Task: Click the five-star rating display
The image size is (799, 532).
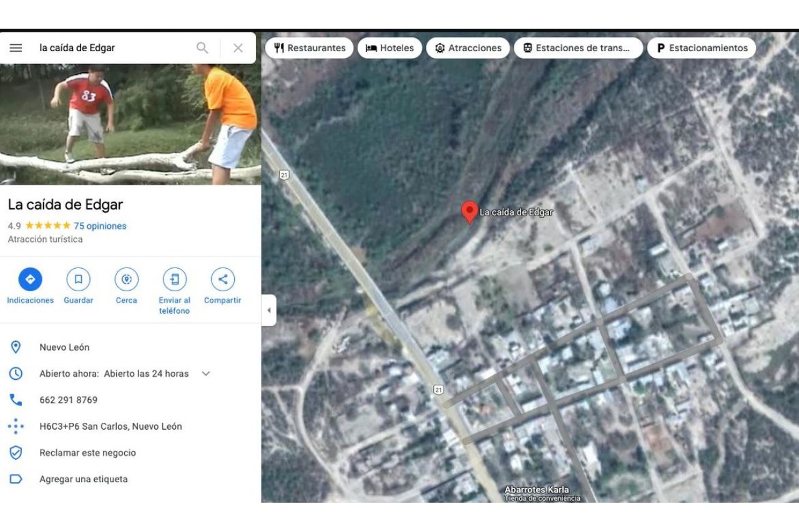Action: pyautogui.click(x=47, y=226)
